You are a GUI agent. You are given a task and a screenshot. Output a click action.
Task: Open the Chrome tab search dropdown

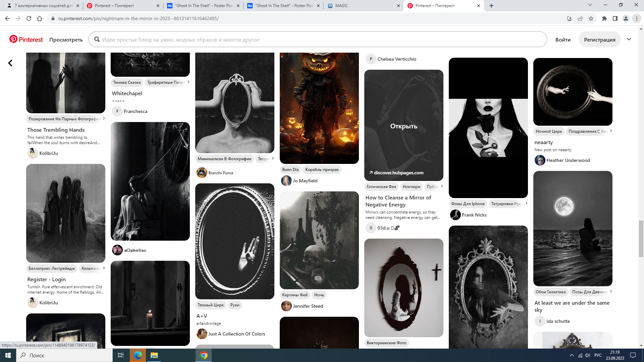tap(590, 5)
